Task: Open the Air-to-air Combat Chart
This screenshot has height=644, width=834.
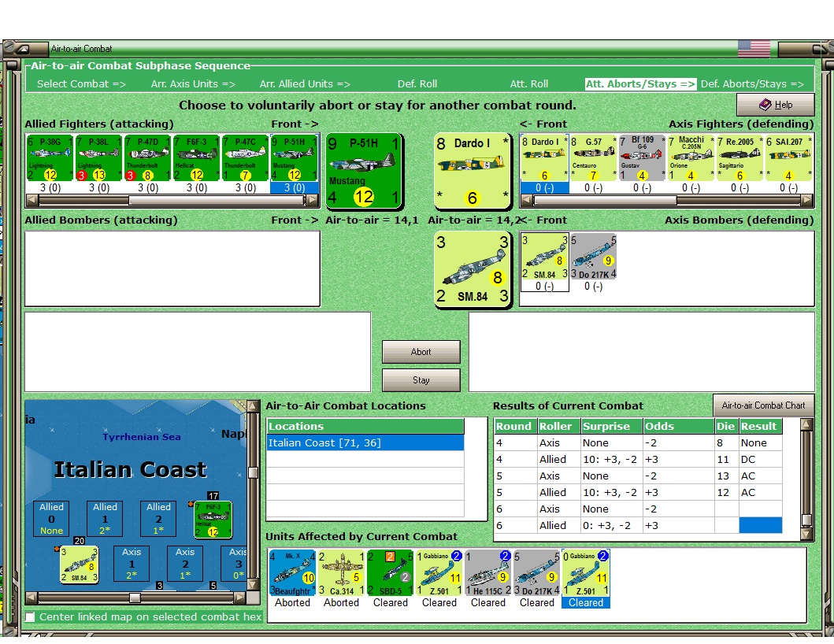Action: [x=763, y=405]
